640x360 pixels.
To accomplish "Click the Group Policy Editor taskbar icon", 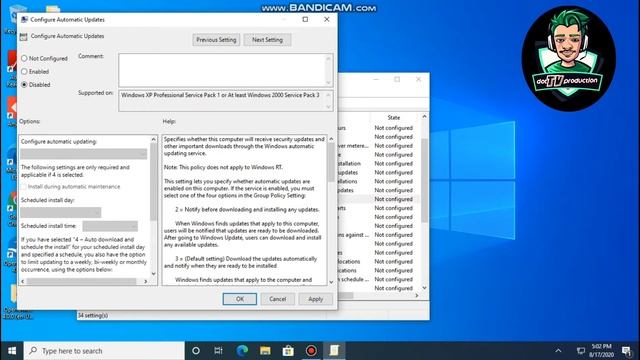I will 334,351.
